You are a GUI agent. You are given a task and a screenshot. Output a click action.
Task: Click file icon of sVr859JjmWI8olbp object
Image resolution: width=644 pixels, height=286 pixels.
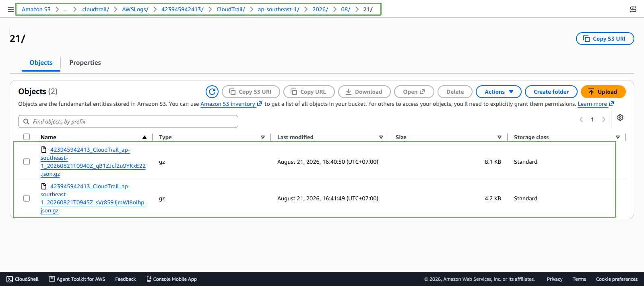tap(44, 186)
